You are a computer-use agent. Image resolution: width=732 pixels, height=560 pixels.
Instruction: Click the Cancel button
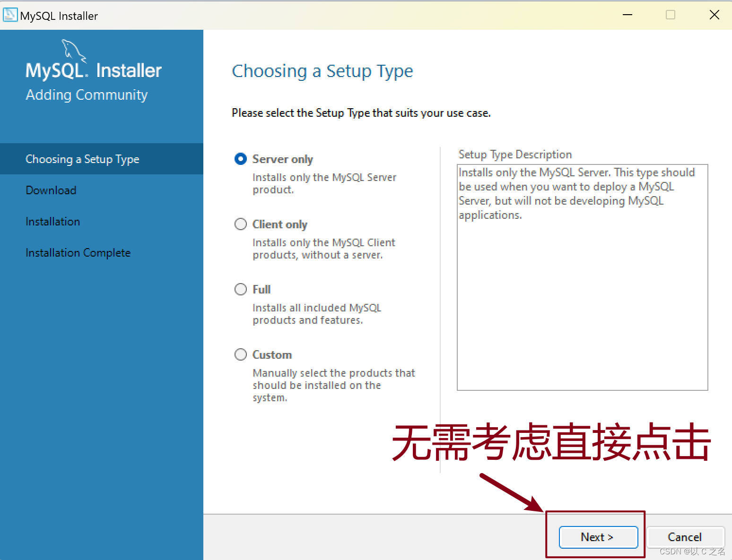(685, 537)
